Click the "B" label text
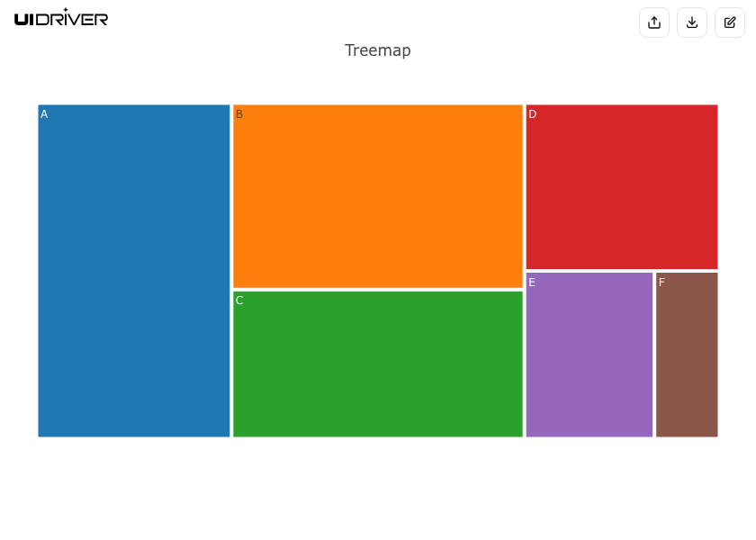The image size is (756, 540). pyautogui.click(x=239, y=114)
